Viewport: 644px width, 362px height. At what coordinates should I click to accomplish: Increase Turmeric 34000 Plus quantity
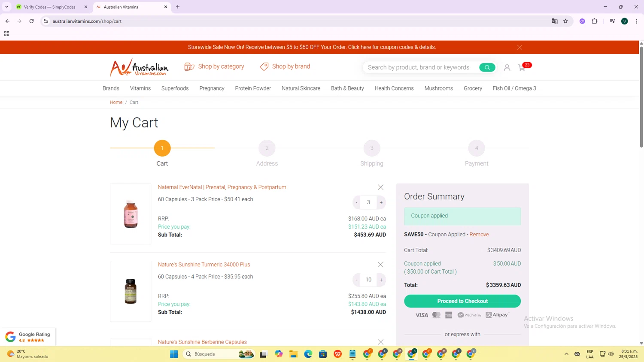point(381,280)
